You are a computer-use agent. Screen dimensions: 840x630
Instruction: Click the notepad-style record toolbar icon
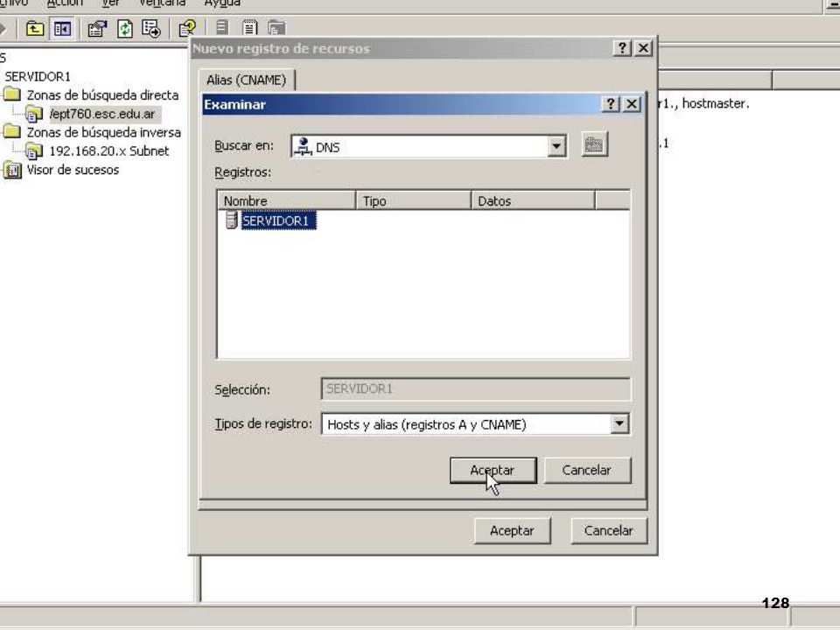click(249, 27)
